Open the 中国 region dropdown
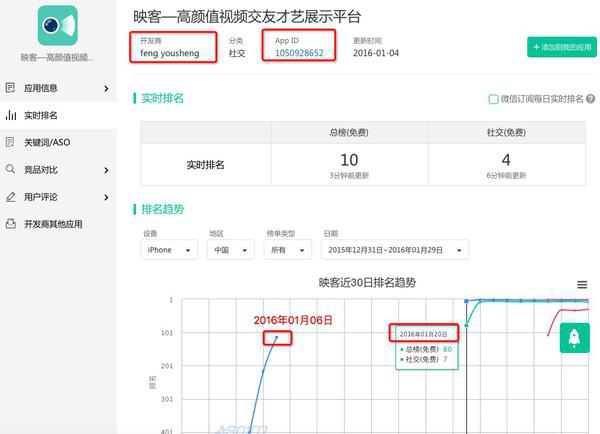 point(230,250)
